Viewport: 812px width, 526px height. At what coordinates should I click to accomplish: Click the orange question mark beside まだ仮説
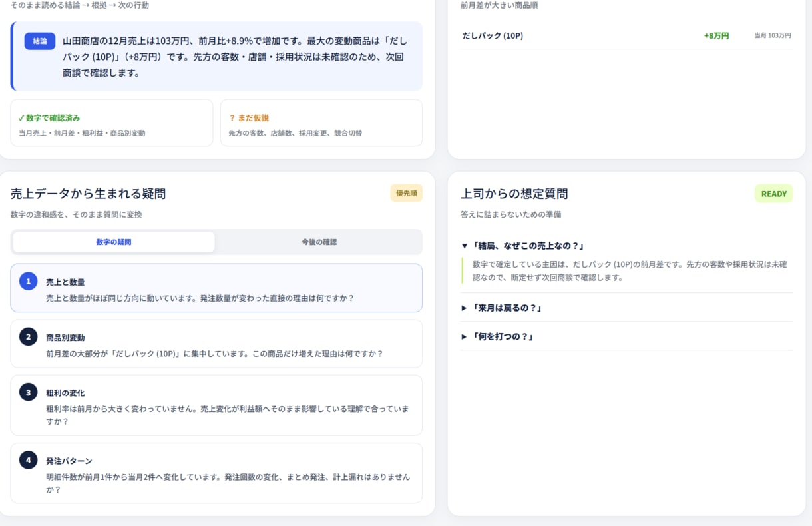[x=232, y=118]
